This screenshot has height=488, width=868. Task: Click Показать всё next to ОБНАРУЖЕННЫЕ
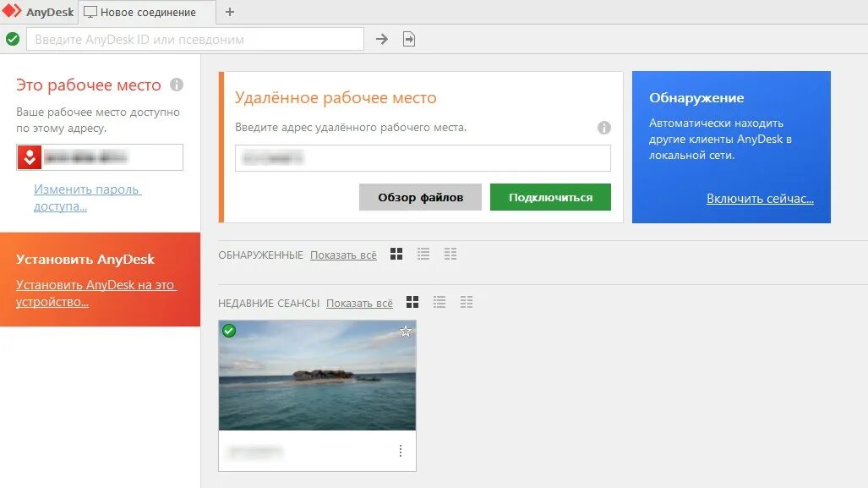click(x=343, y=255)
